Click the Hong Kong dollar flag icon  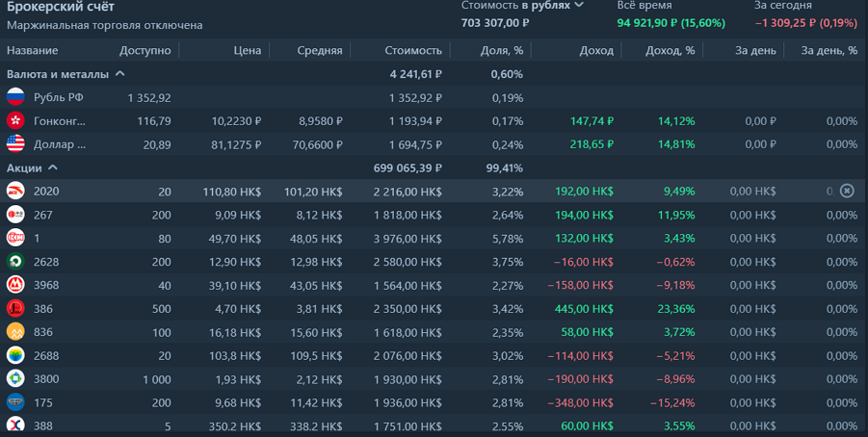pos(15,120)
